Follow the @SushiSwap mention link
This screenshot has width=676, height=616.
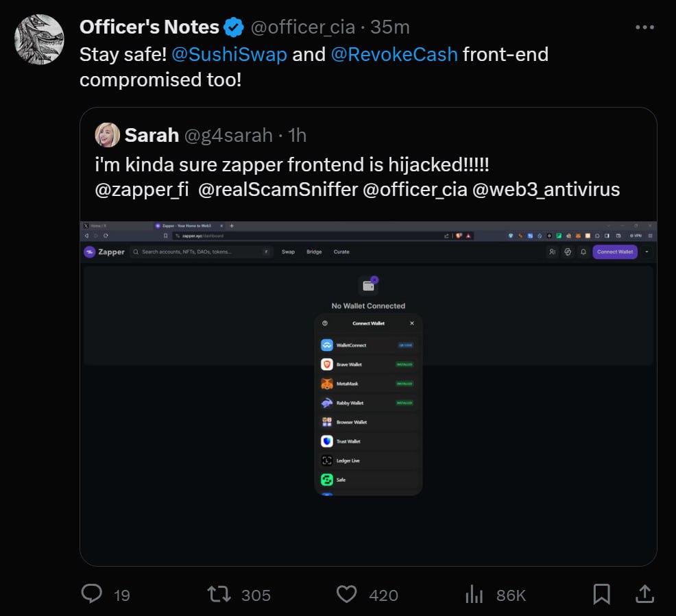(229, 54)
